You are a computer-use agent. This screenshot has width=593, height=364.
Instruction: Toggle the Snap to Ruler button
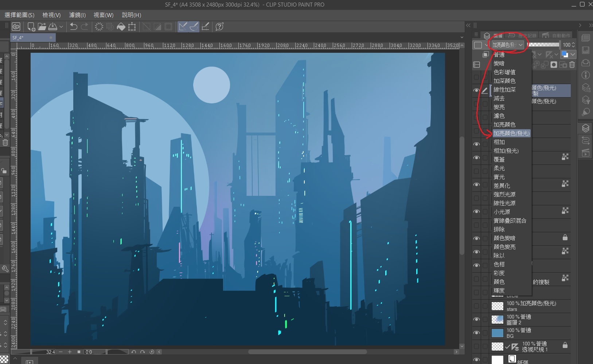tap(183, 27)
